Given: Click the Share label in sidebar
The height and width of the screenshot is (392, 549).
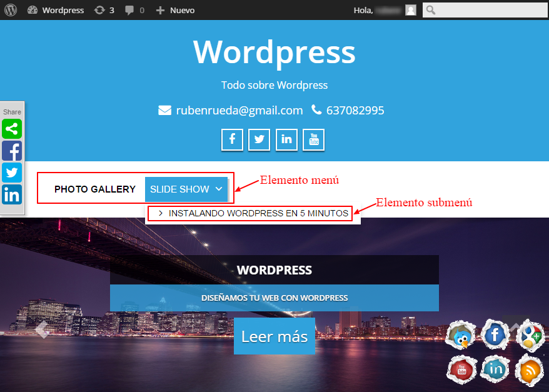Looking at the screenshot, I should pyautogui.click(x=12, y=112).
